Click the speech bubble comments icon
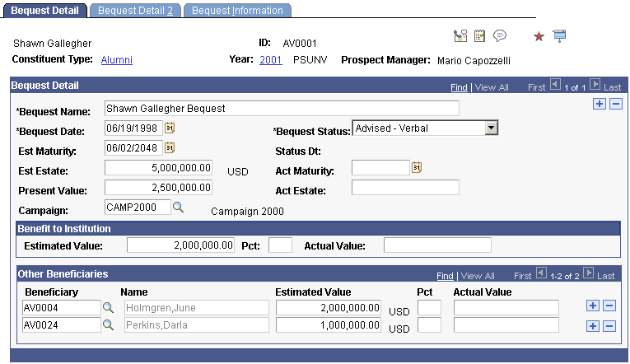The width and height of the screenshot is (630, 364). click(500, 36)
